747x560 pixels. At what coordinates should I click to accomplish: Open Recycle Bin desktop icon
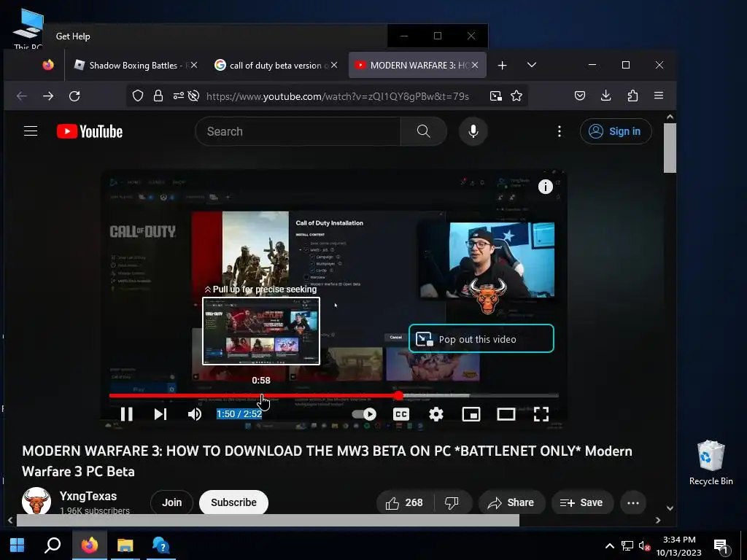point(711,463)
